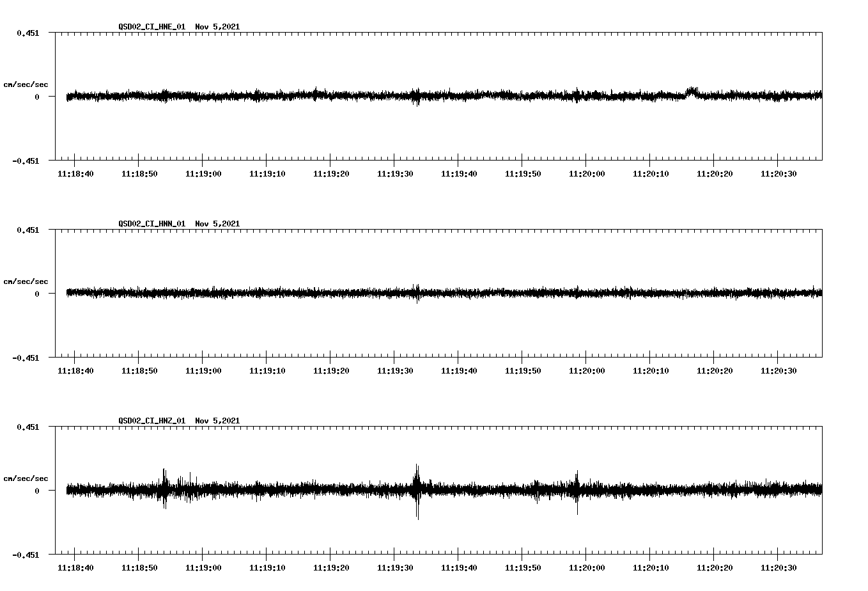This screenshot has width=868, height=591.
Task: Click the largest HNZ spike near 11:19:33
Action: point(417,491)
